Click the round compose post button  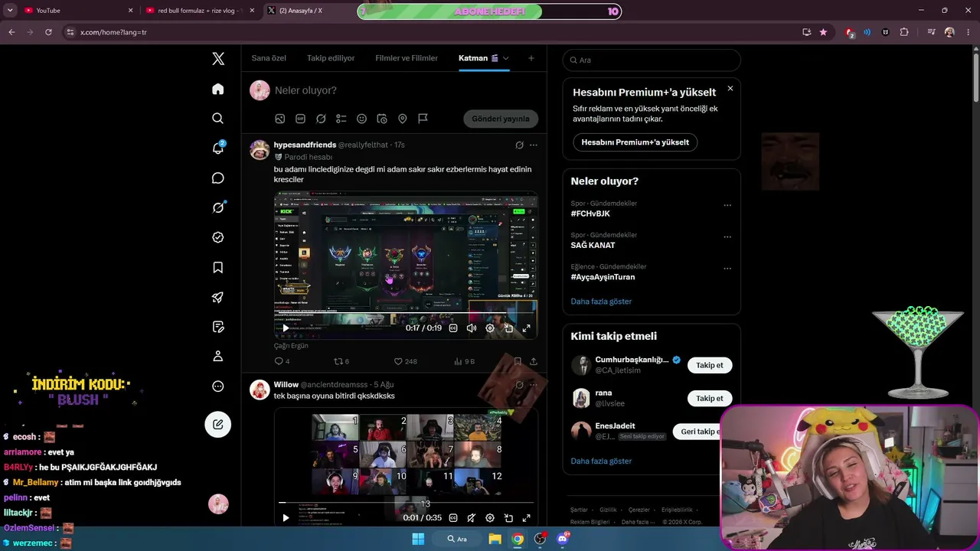click(218, 425)
